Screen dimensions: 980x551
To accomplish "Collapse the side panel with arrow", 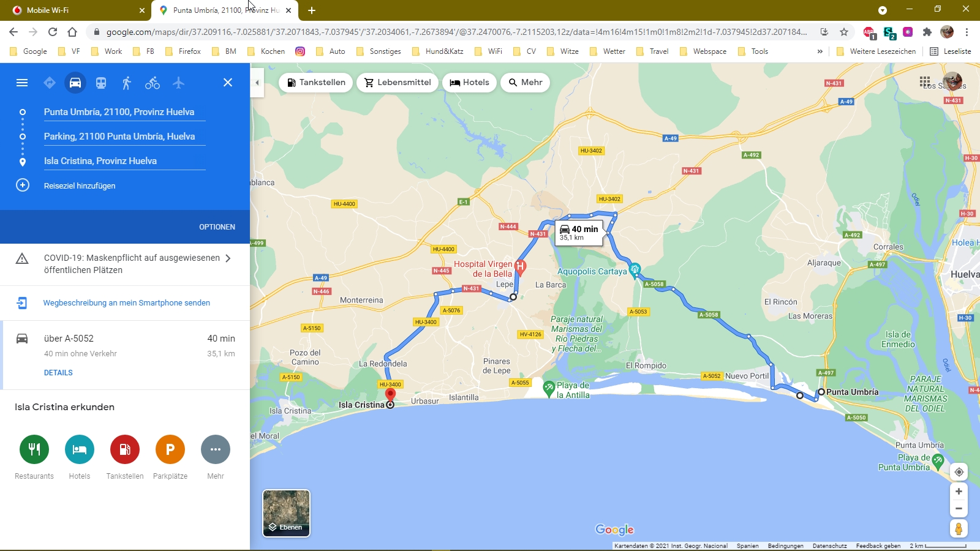I will [257, 83].
